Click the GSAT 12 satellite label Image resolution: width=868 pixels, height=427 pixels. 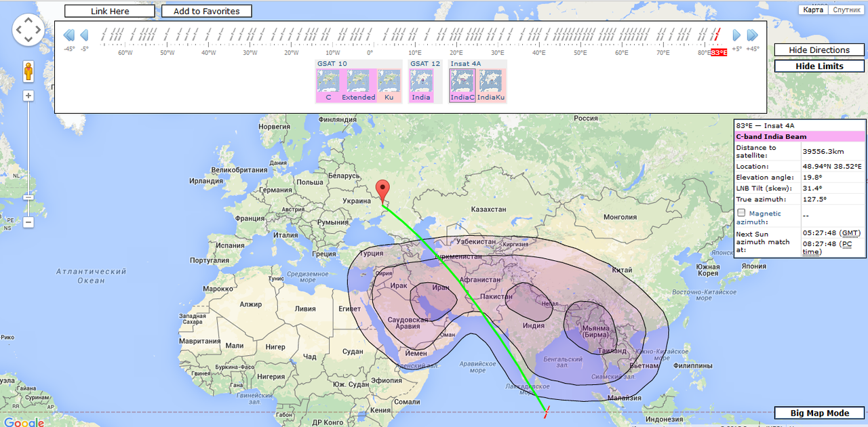pyautogui.click(x=426, y=64)
